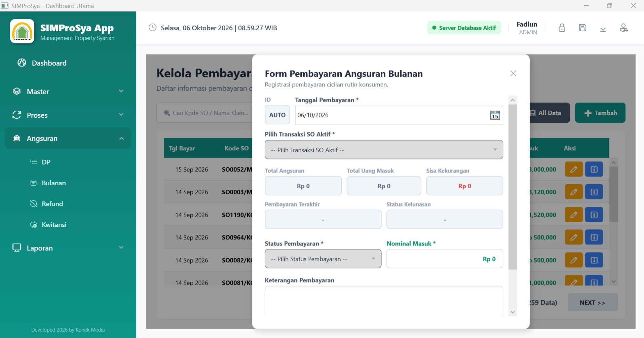Screen dimensions: 644x338
Task: Click the download arrow icon in header
Action: [x=603, y=28]
